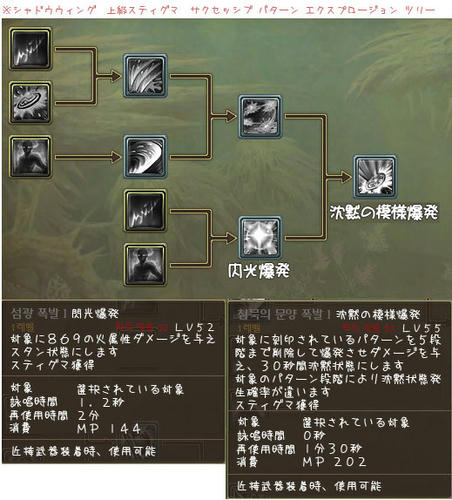Click the 沈黙の模様爆発 tooltip title
452x500 pixels.
(378, 314)
